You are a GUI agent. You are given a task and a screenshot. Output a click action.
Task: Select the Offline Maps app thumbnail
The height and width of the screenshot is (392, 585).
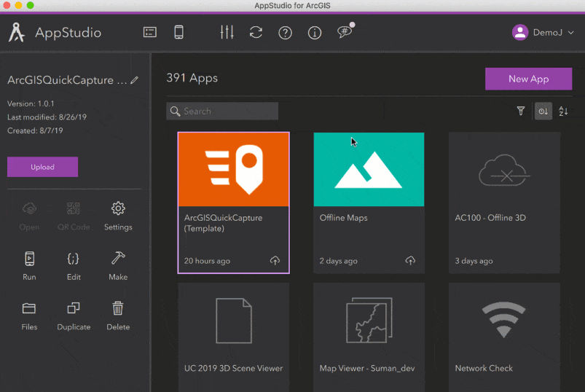point(369,169)
